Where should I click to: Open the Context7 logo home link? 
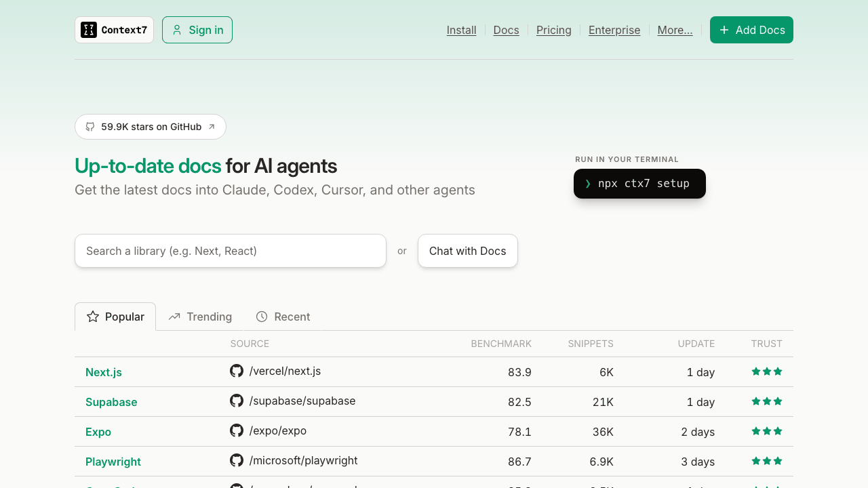[114, 30]
